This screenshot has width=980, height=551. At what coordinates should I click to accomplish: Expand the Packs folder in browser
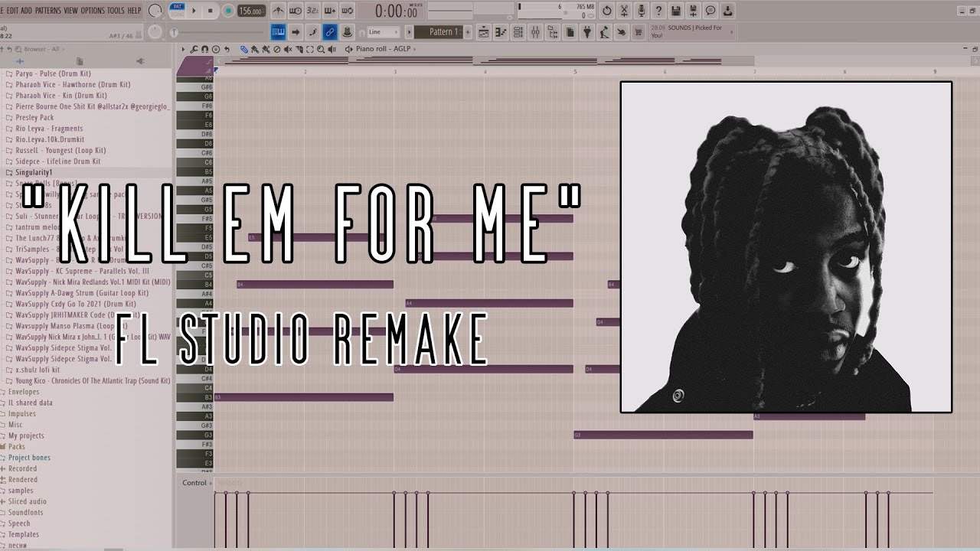pyautogui.click(x=17, y=446)
